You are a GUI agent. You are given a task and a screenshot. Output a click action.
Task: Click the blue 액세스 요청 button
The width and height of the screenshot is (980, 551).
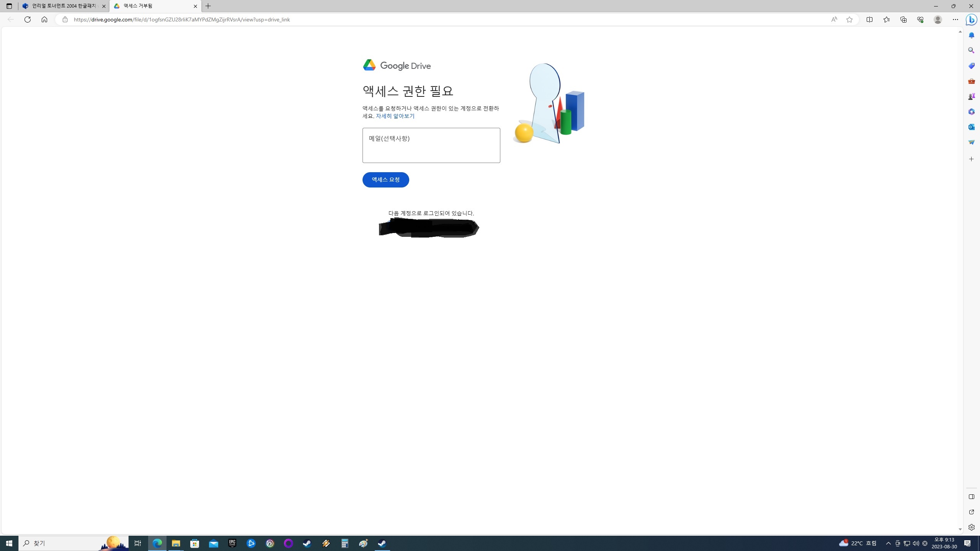385,180
